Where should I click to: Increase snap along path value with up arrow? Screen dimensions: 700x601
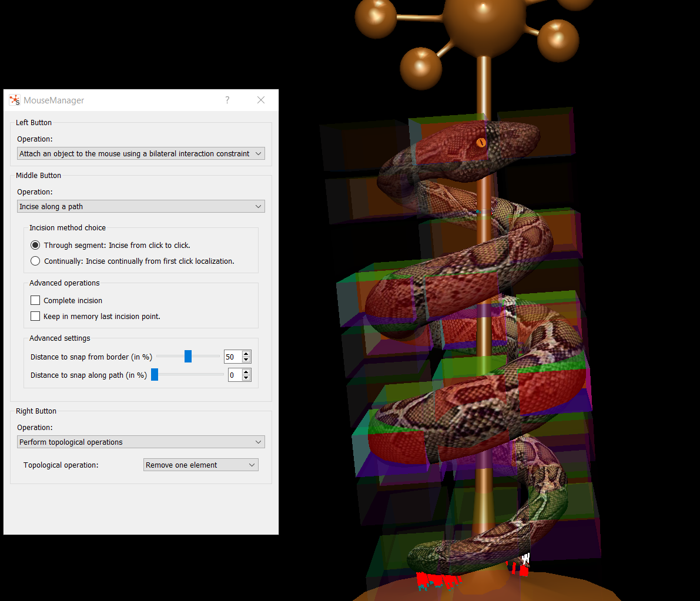point(246,372)
